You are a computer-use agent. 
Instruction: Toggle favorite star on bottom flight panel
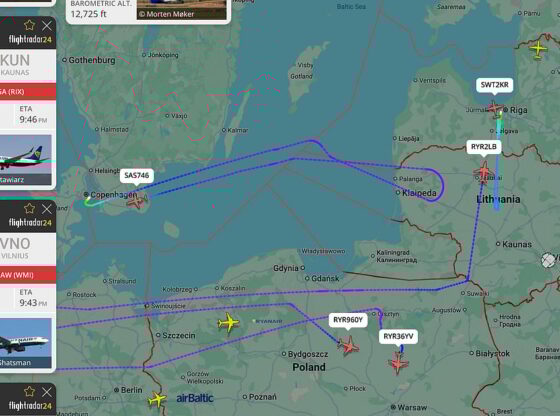[29, 392]
